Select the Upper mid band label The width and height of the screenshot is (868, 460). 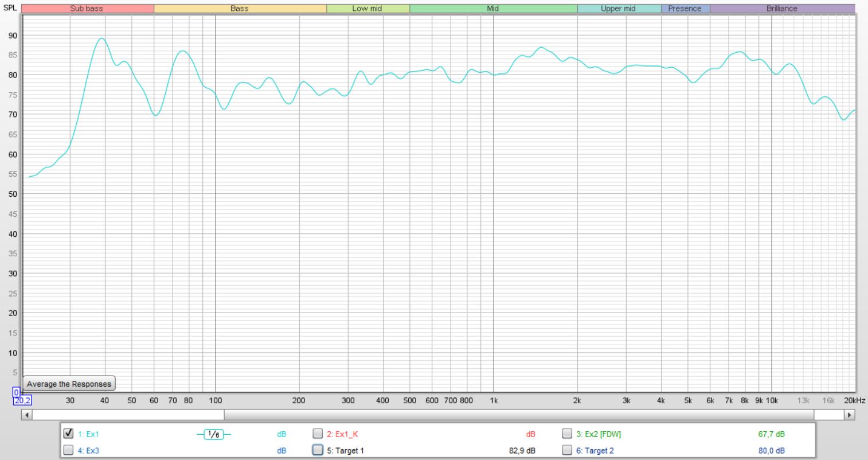tap(619, 9)
